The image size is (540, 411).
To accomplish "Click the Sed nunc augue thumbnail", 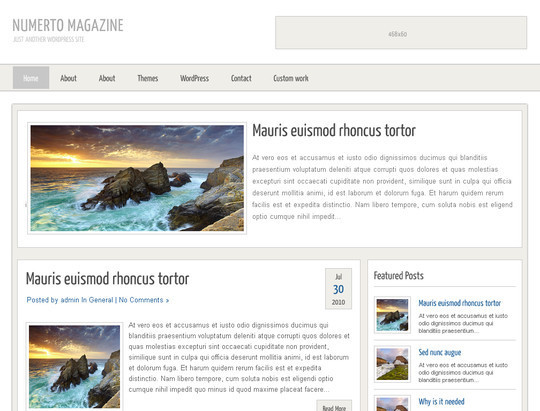I will click(x=392, y=364).
